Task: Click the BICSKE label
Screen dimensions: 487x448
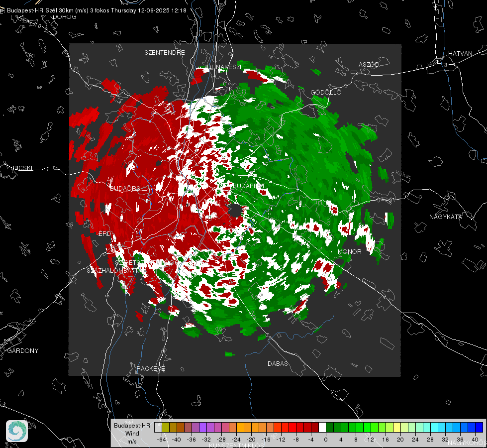Action: (x=23, y=168)
